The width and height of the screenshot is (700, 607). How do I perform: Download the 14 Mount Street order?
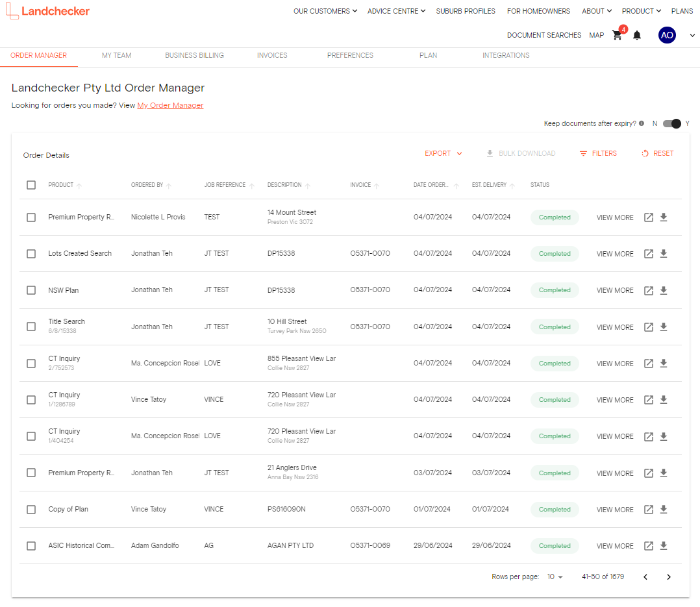click(664, 217)
